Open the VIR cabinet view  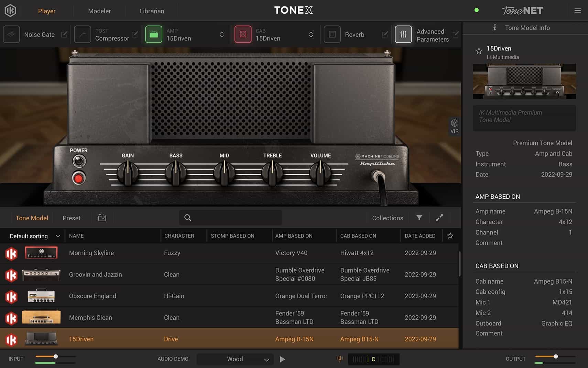[455, 126]
